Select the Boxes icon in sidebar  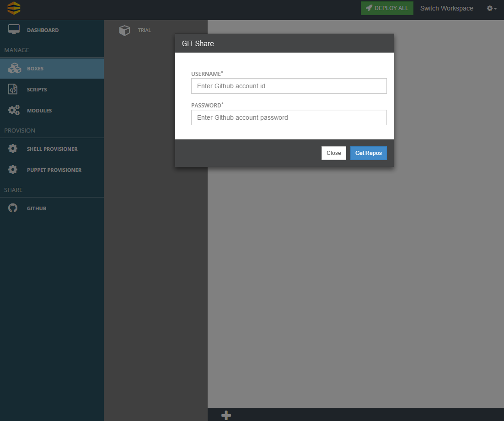pyautogui.click(x=14, y=68)
